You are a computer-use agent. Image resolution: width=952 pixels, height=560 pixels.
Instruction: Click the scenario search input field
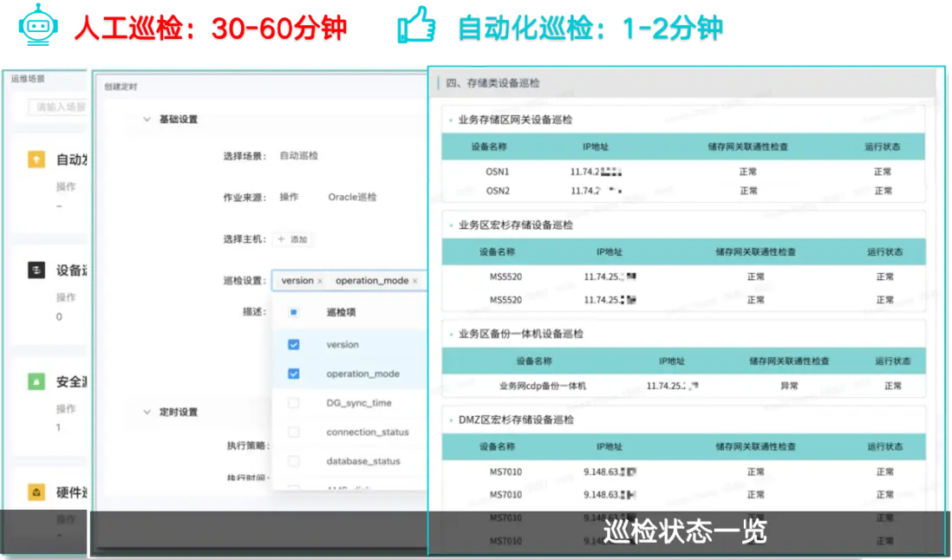[x=58, y=107]
